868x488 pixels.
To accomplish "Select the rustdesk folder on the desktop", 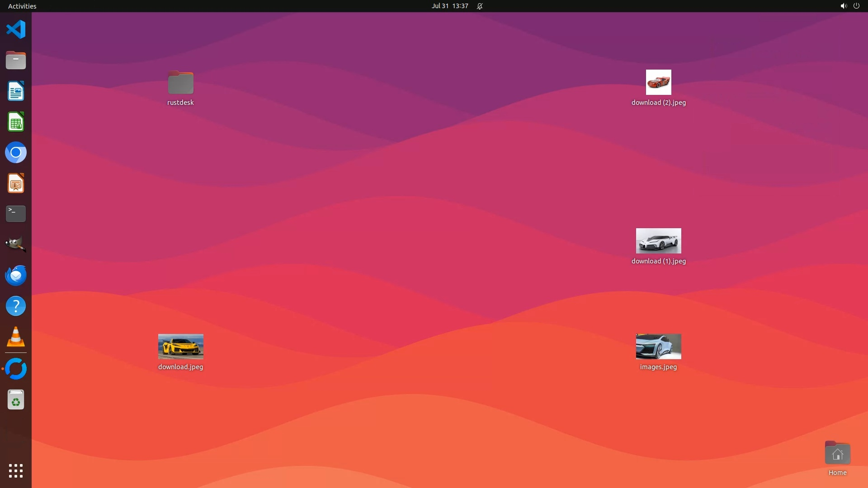I will coord(180,83).
